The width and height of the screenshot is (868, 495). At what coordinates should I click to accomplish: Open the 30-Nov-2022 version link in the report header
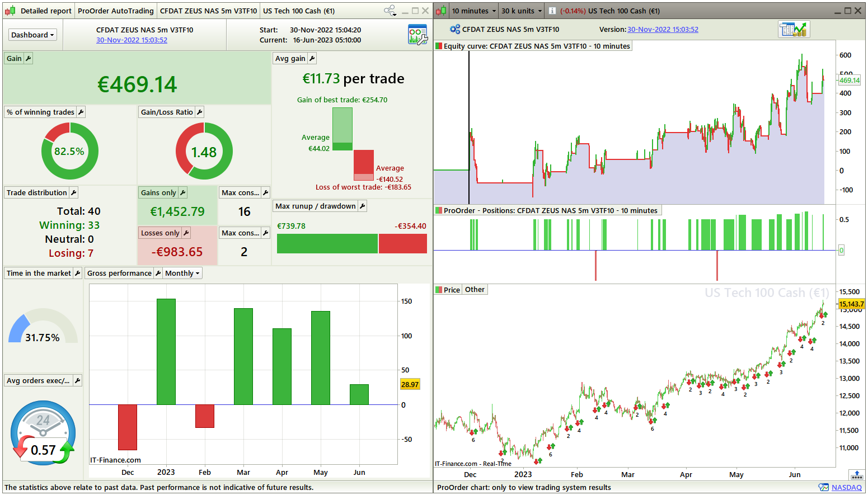point(132,40)
